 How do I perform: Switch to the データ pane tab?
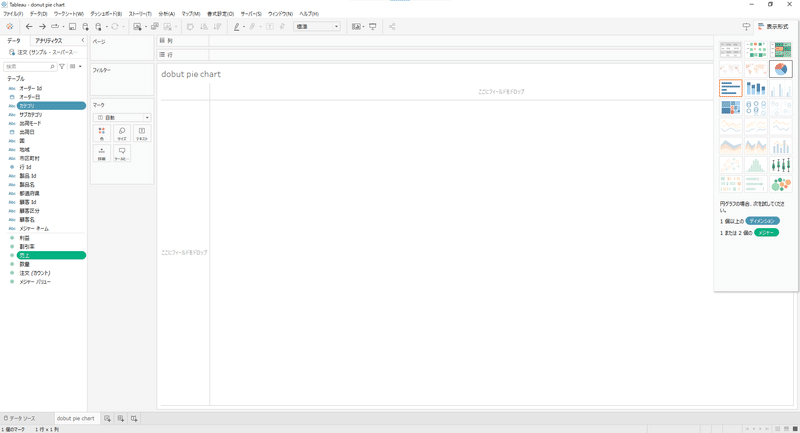point(14,40)
